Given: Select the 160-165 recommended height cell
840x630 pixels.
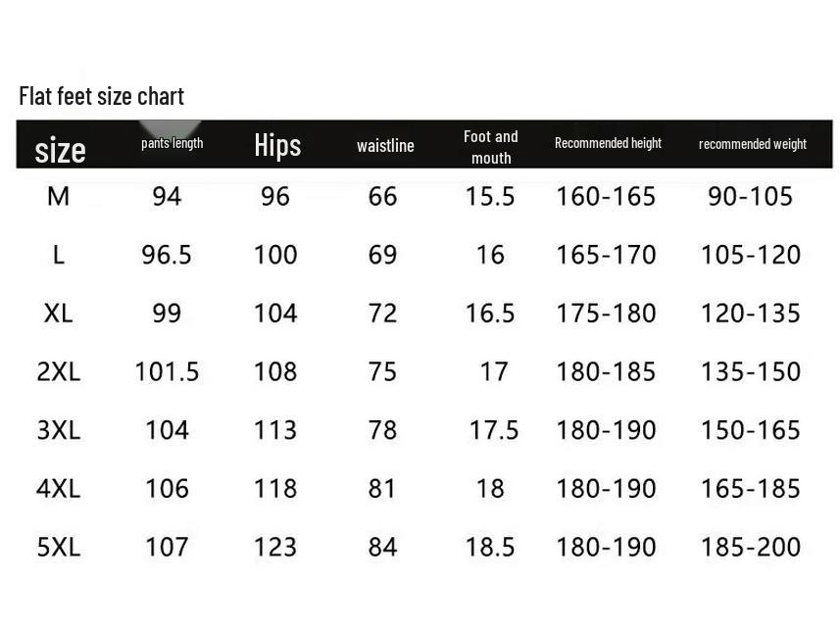Looking at the screenshot, I should tap(606, 197).
